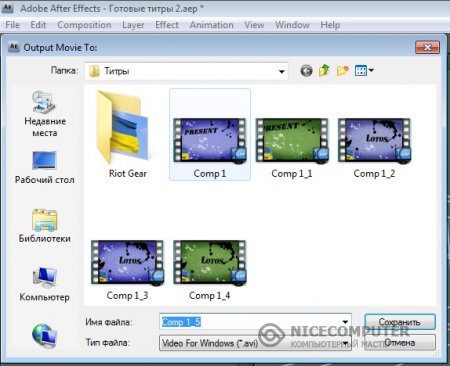This screenshot has width=450, height=366.
Task: Create a new folder
Action: (342, 71)
